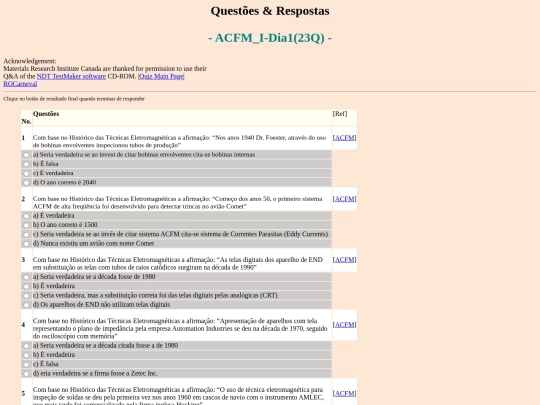Click the ACFM reference for question 1
Viewport: 540px width, 405px height.
344,137
